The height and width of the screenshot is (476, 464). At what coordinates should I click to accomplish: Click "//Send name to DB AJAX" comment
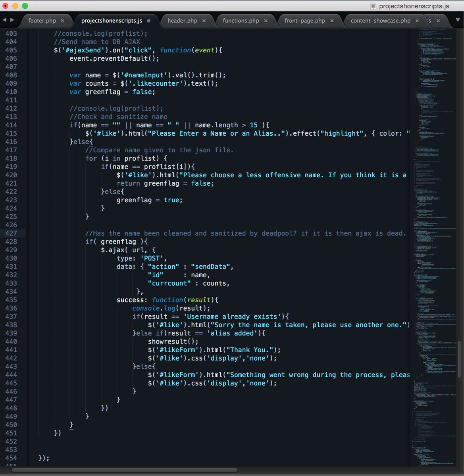click(97, 42)
